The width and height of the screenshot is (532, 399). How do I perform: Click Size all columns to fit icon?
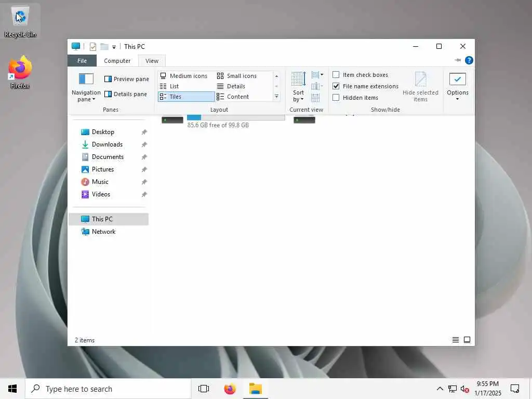click(315, 98)
